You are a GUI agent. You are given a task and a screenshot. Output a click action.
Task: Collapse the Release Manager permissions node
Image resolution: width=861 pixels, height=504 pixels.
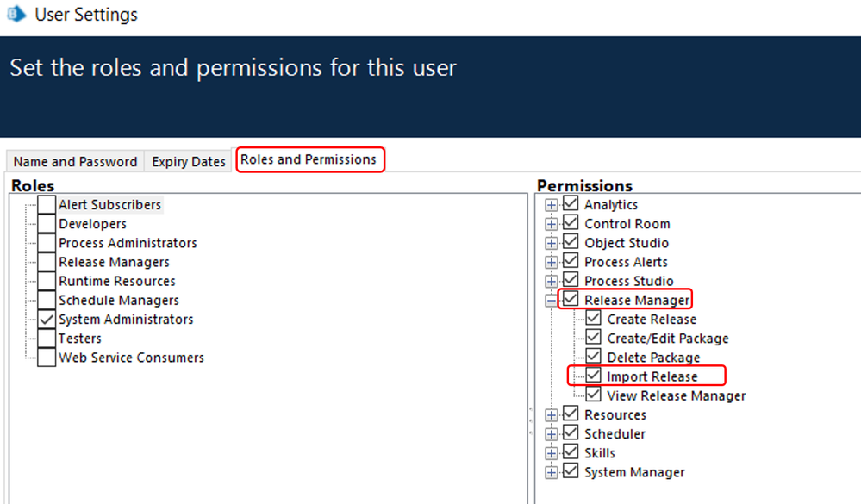[x=552, y=301]
